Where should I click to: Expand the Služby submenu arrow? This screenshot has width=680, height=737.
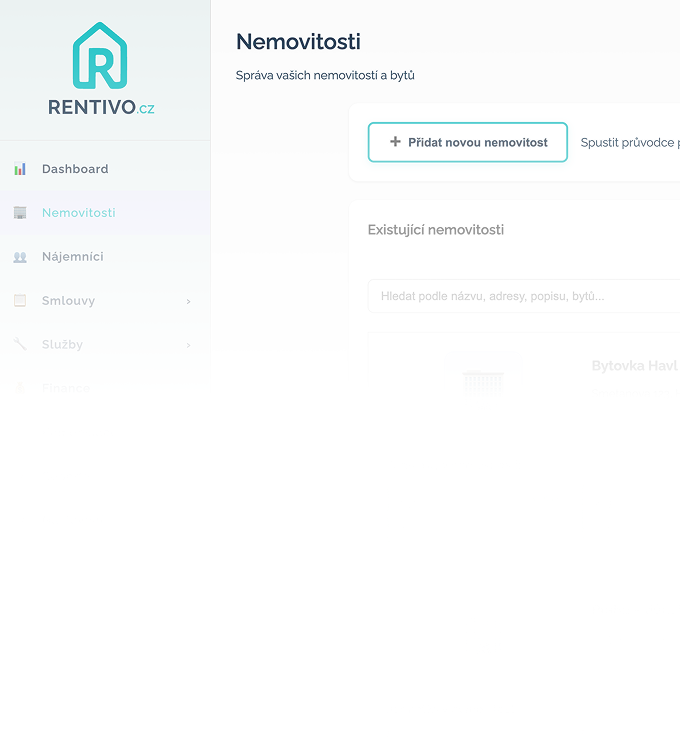coord(188,345)
